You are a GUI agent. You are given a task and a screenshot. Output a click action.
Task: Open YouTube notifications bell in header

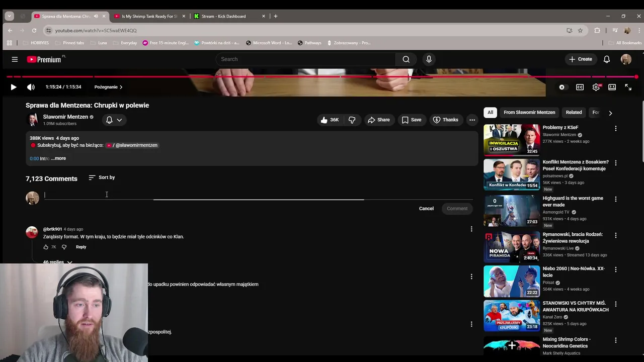coord(607,59)
